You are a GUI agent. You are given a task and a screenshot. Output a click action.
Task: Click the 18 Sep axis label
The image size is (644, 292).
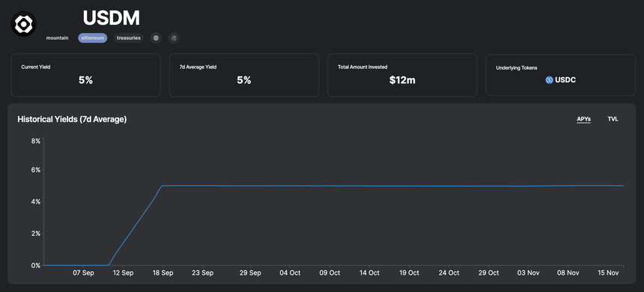click(162, 273)
